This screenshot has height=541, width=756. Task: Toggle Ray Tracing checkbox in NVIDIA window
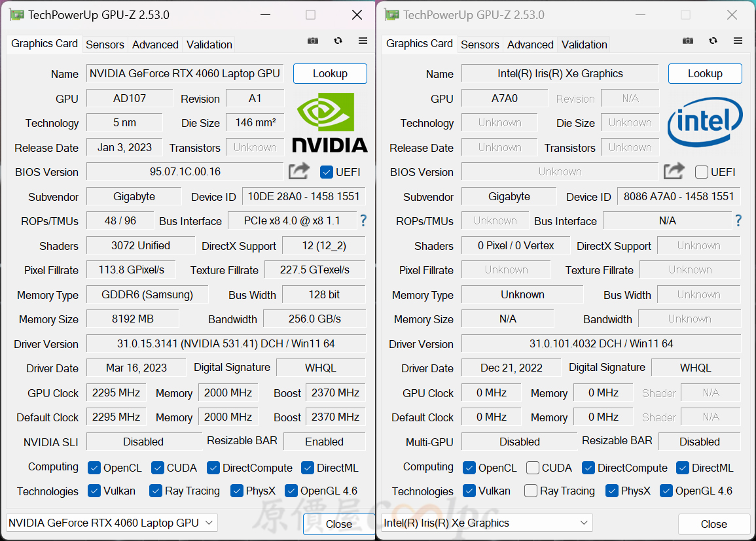156,491
